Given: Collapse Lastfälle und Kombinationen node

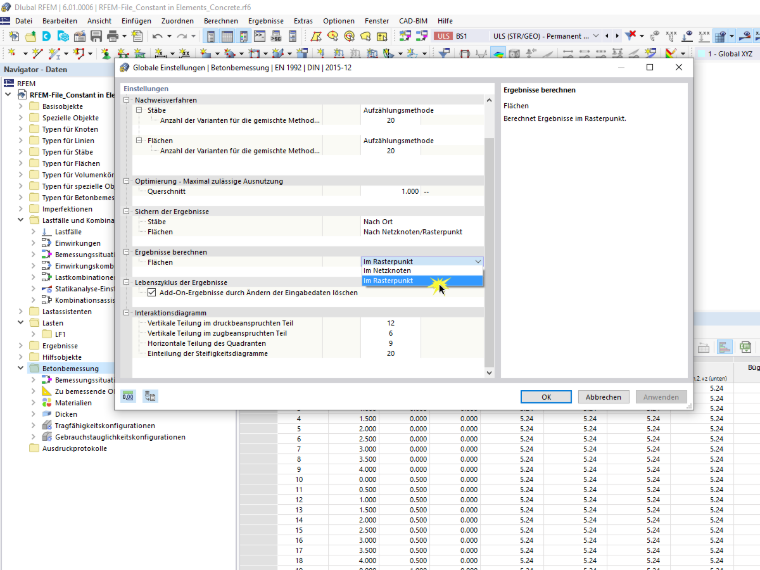Looking at the screenshot, I should (x=20, y=220).
